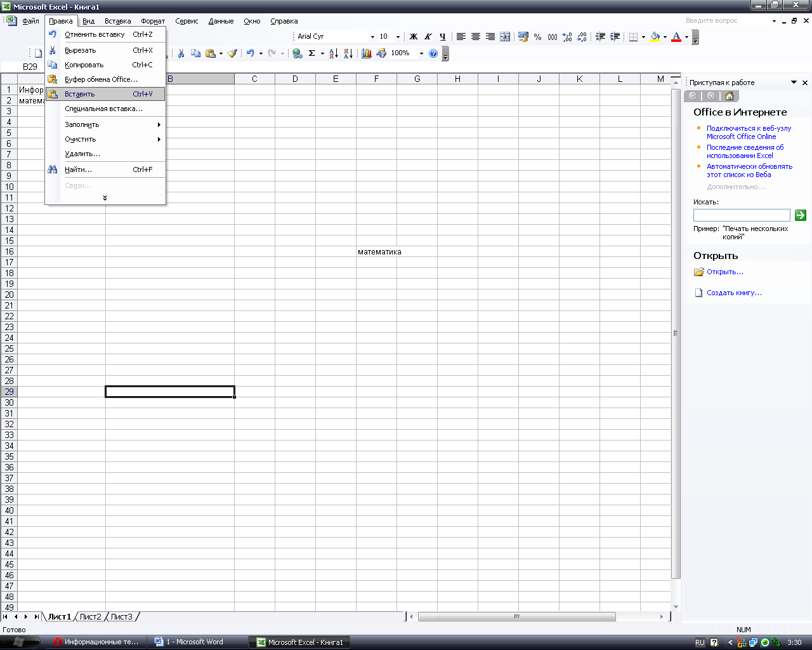Click the Drawing toolbar icon

coord(381,53)
